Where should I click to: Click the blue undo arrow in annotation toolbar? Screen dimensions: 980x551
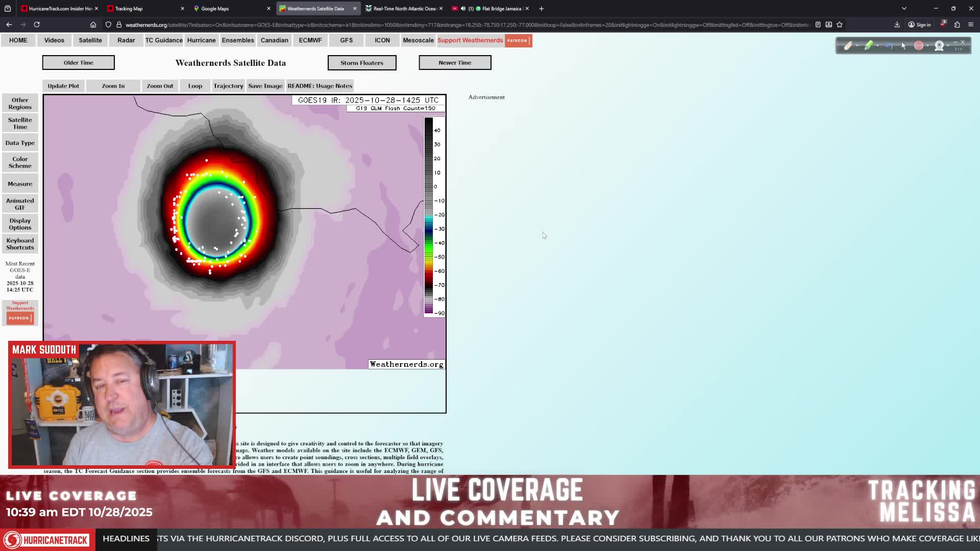coord(889,46)
